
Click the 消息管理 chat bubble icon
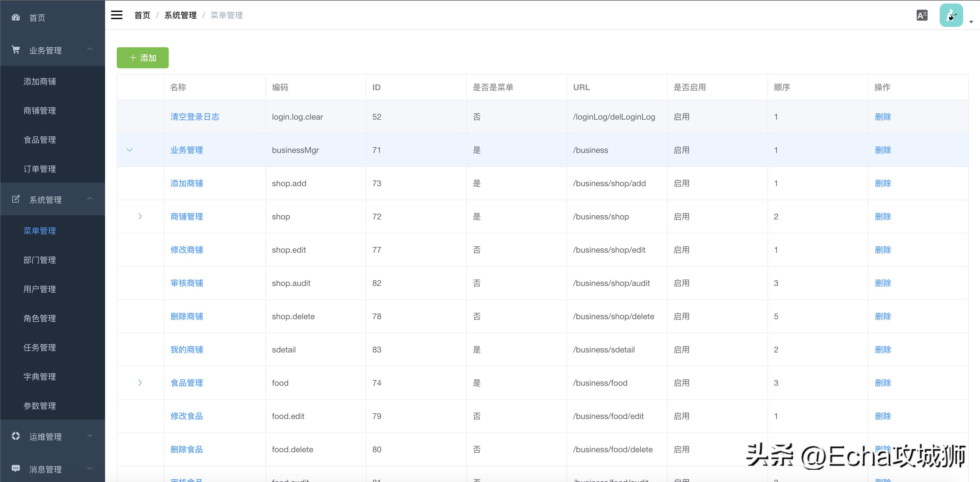pyautogui.click(x=15, y=468)
